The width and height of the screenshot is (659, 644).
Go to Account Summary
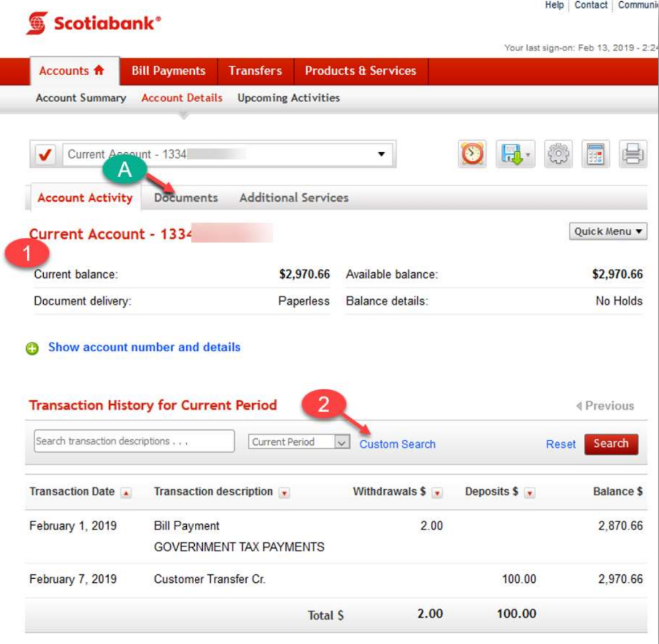coord(81,98)
